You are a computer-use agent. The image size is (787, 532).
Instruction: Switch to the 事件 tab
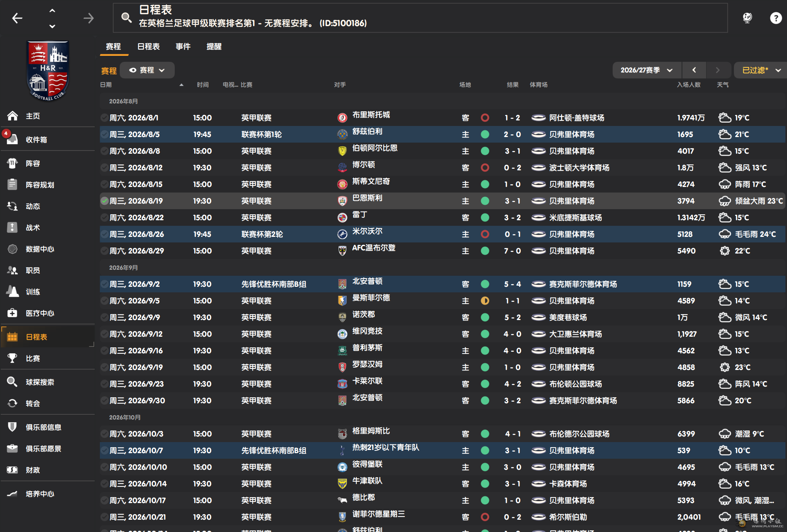tap(183, 46)
